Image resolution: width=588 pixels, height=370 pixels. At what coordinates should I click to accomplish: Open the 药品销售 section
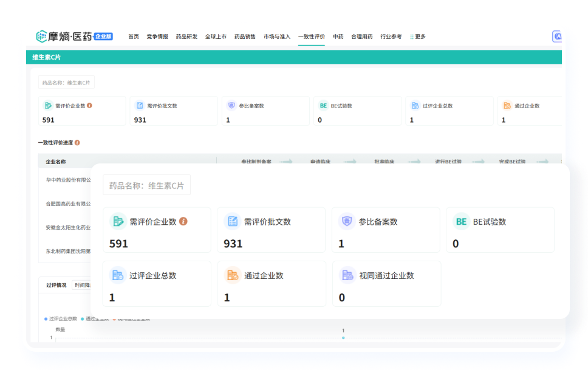click(x=245, y=36)
